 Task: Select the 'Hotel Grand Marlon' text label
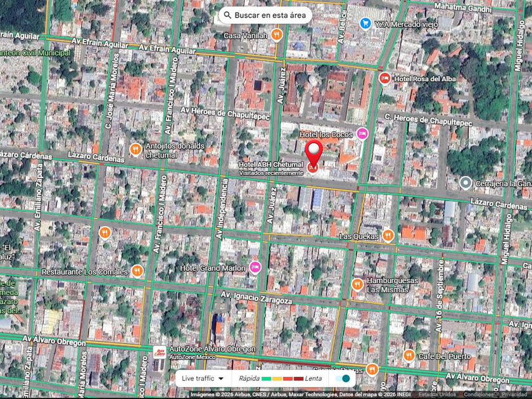[212, 268]
